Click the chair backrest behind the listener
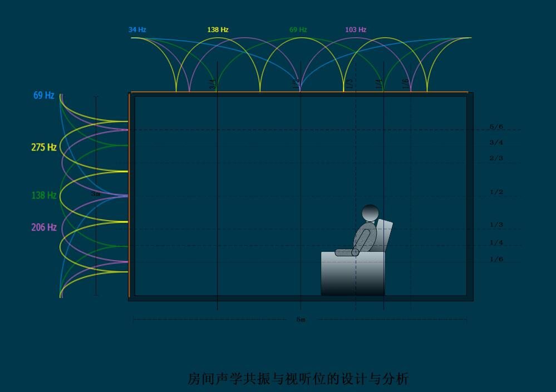 pos(385,234)
